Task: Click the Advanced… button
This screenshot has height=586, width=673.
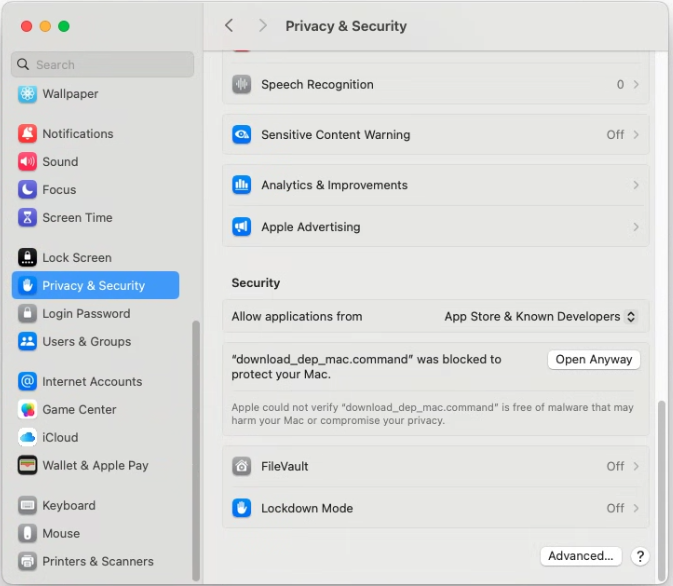Action: 580,556
